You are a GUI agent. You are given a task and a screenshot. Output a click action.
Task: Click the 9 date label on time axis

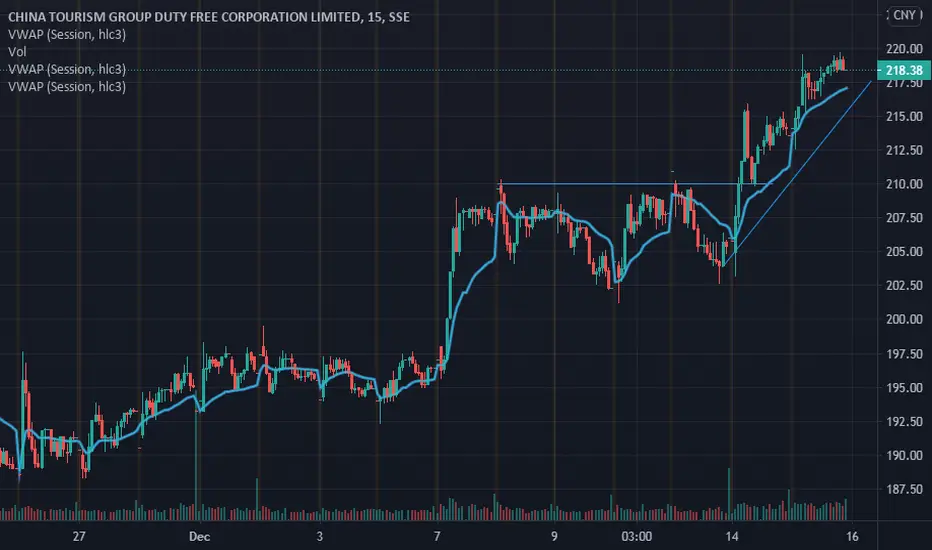(554, 536)
